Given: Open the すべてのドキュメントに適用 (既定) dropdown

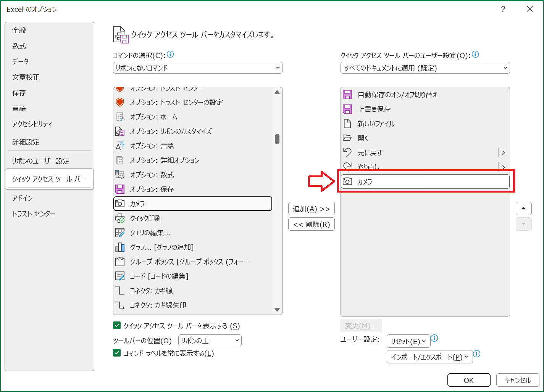Looking at the screenshot, I should pos(425,68).
